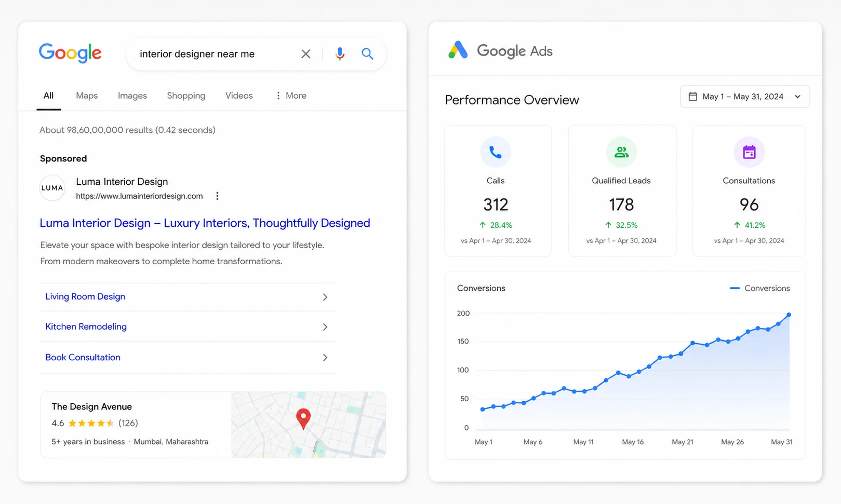Clear the search query with X
Image resolution: width=841 pixels, height=504 pixels.
(x=306, y=54)
